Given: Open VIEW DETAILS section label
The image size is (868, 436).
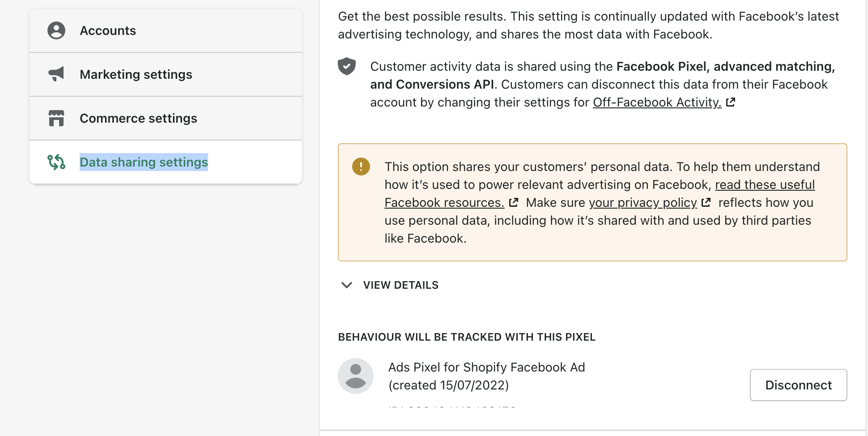Looking at the screenshot, I should [401, 285].
